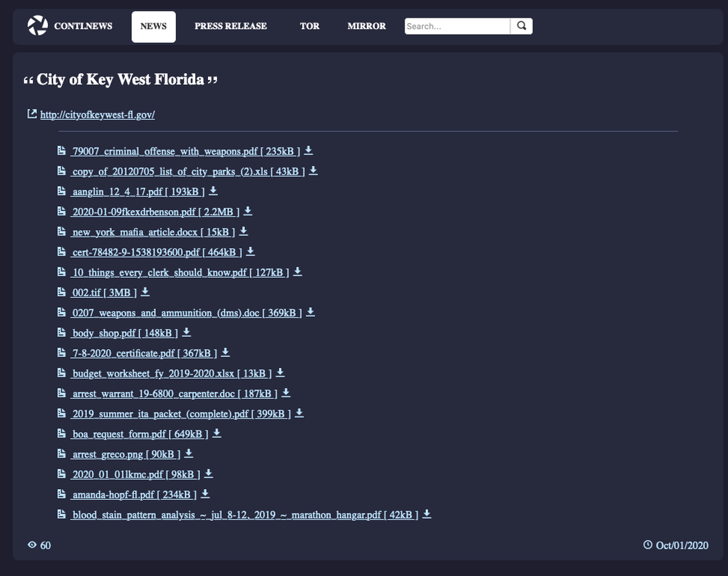Image resolution: width=728 pixels, height=576 pixels.
Task: Click the eye views icon near 60
Action: [x=32, y=544]
